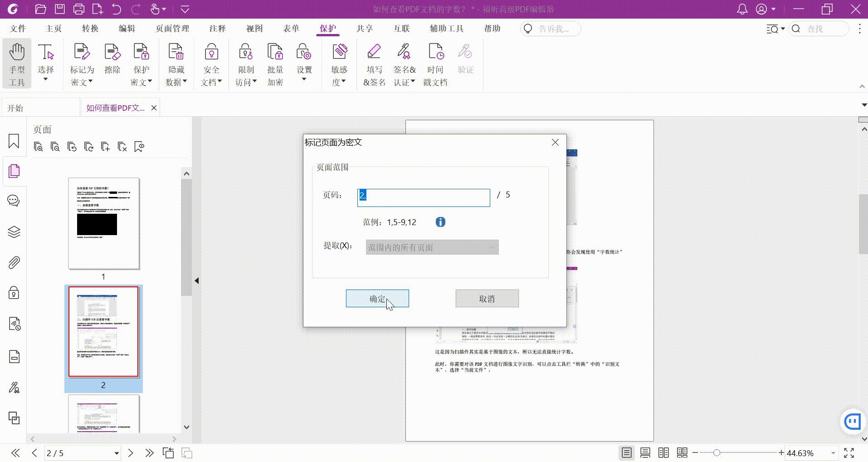Expand the 设置 dropdown in ribbon
Viewport: 868px width, 462px height.
(x=304, y=80)
